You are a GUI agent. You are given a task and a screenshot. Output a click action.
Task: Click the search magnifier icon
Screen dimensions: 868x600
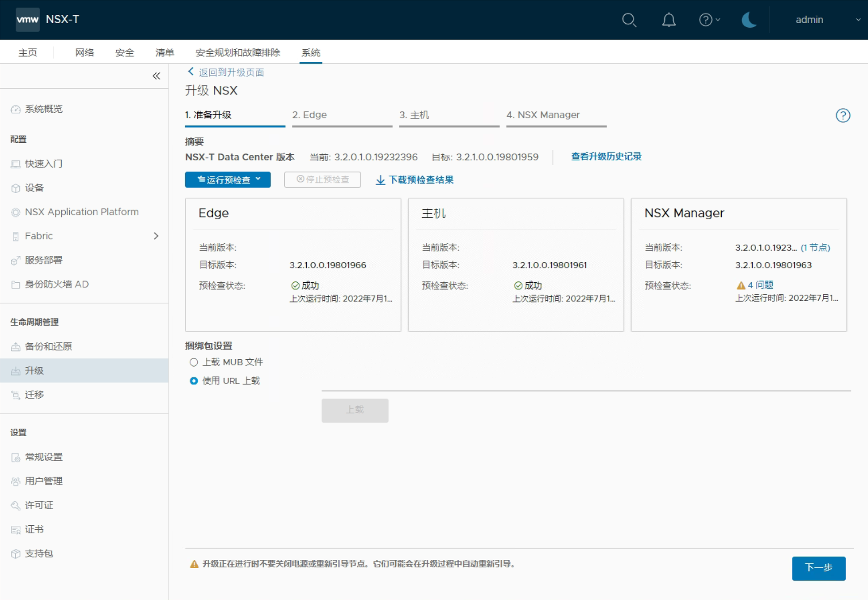tap(629, 20)
